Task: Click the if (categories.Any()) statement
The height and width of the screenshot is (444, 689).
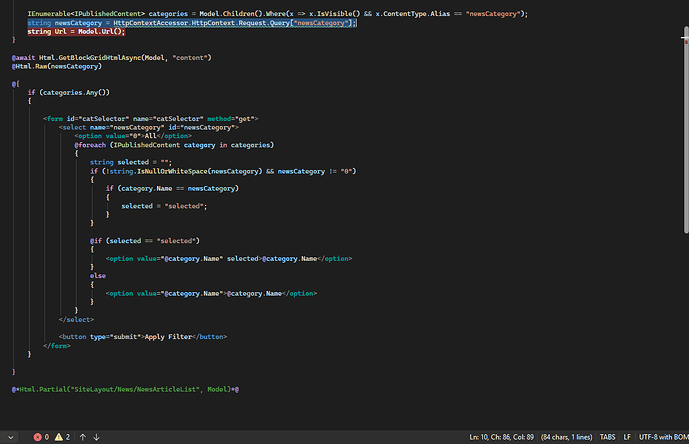Action: 69,92
